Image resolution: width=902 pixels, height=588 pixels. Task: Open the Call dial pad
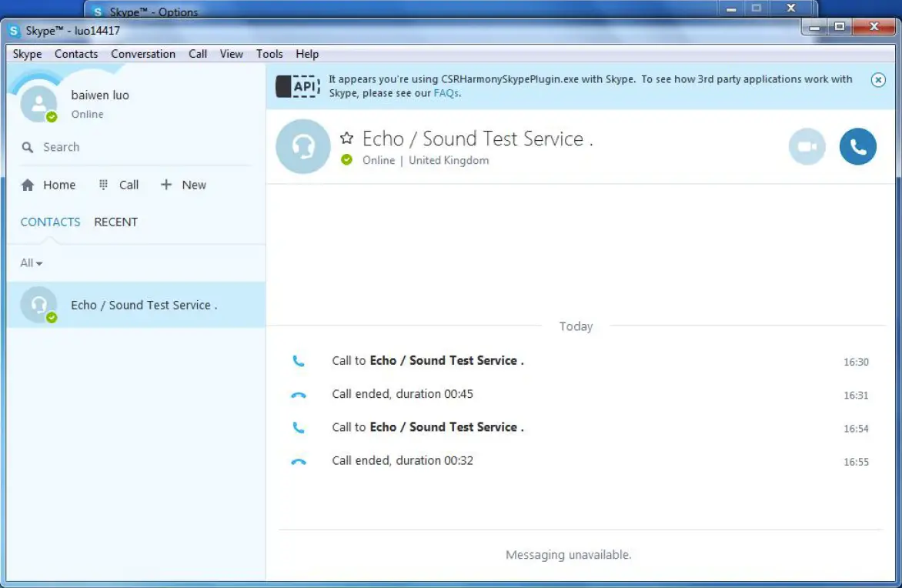[x=104, y=185]
